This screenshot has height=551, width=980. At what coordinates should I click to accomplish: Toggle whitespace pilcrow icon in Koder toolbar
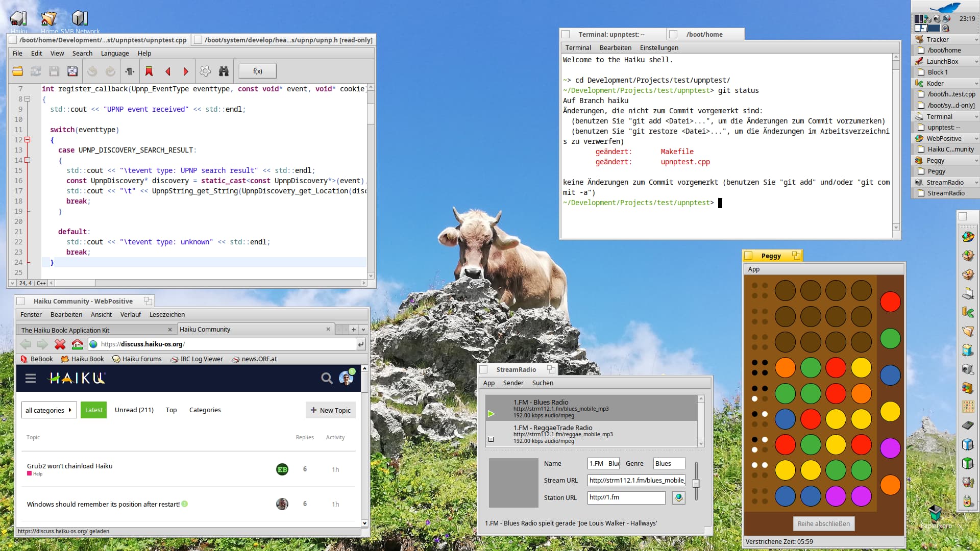[x=130, y=71]
